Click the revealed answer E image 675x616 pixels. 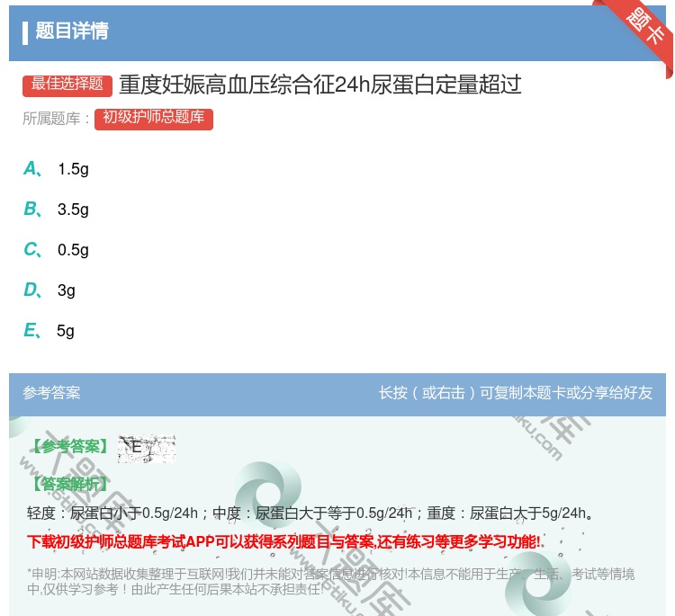[147, 448]
